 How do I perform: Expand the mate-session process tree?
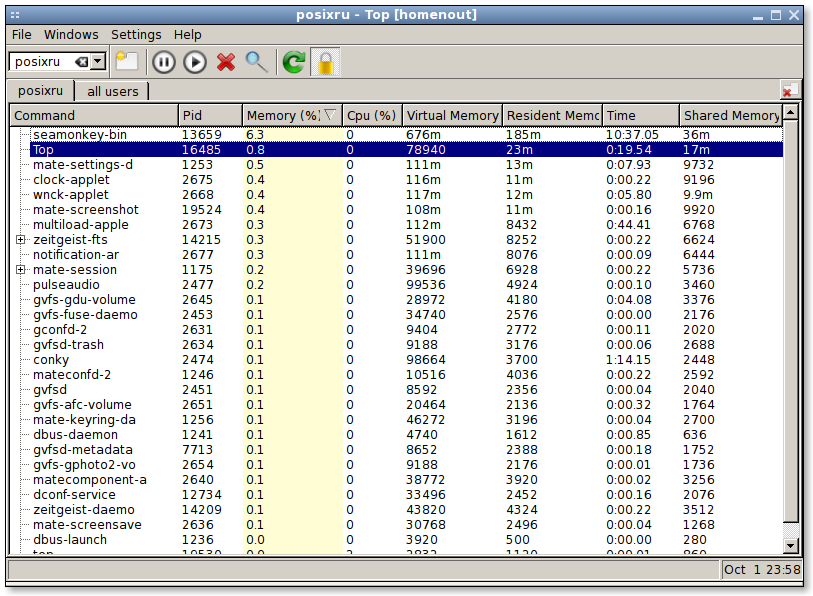pyautogui.click(x=20, y=270)
